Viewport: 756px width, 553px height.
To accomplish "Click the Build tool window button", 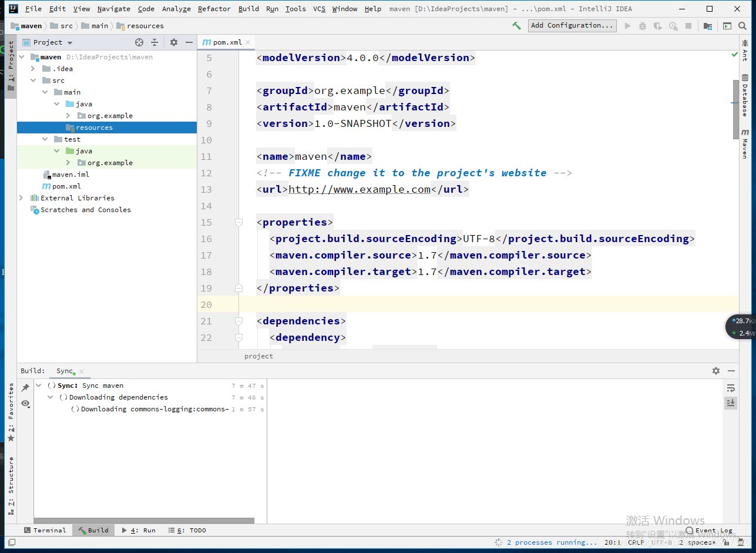I will click(x=93, y=530).
